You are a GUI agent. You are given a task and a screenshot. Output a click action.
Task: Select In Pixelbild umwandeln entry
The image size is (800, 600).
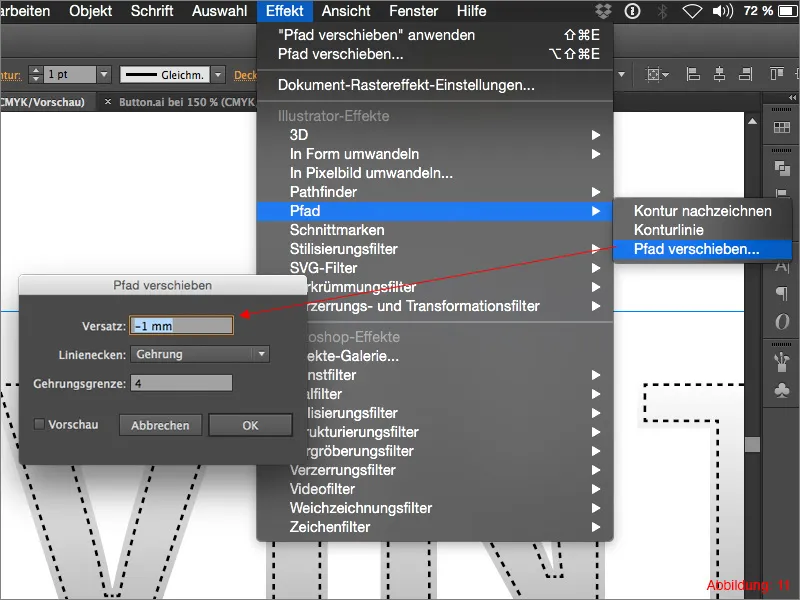click(x=435, y=173)
